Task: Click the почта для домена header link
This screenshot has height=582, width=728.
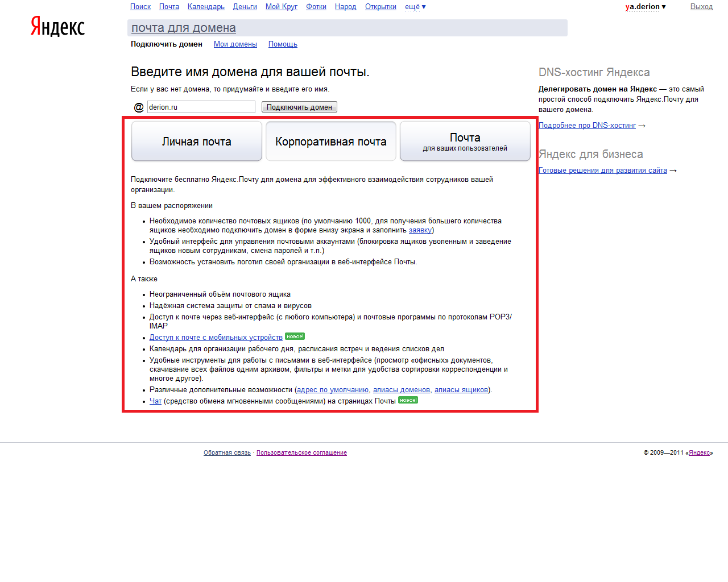Action: [183, 28]
